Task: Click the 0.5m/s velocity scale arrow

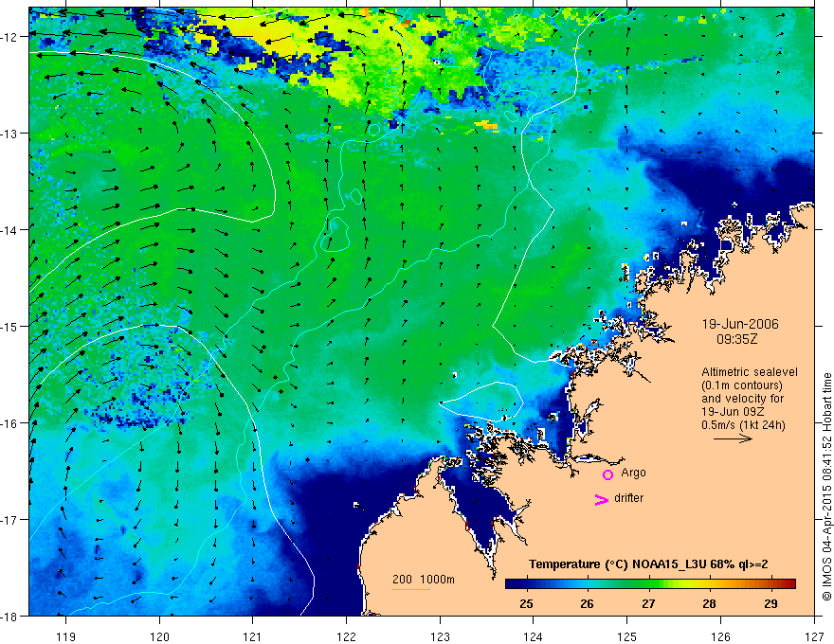Action: [x=733, y=438]
